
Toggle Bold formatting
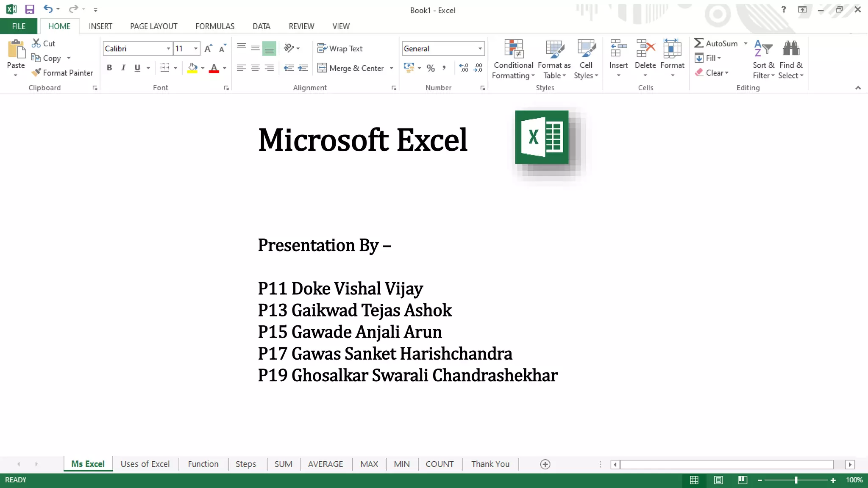(109, 68)
